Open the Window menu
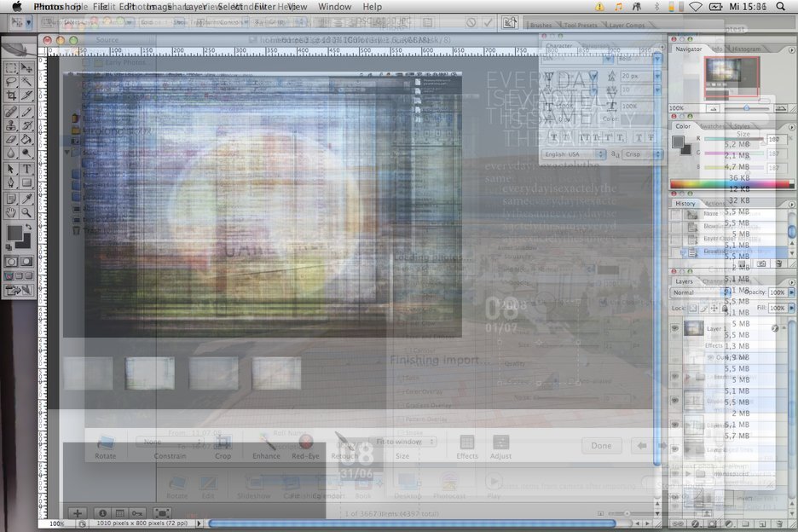Viewport: 798px width, 532px height. [334, 7]
